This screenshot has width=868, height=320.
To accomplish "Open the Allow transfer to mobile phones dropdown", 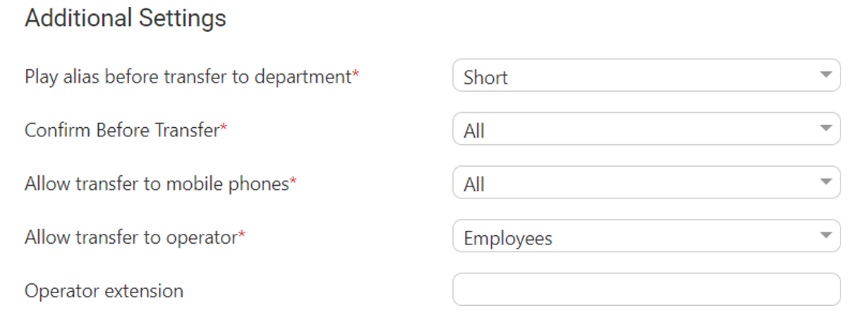I will click(646, 184).
